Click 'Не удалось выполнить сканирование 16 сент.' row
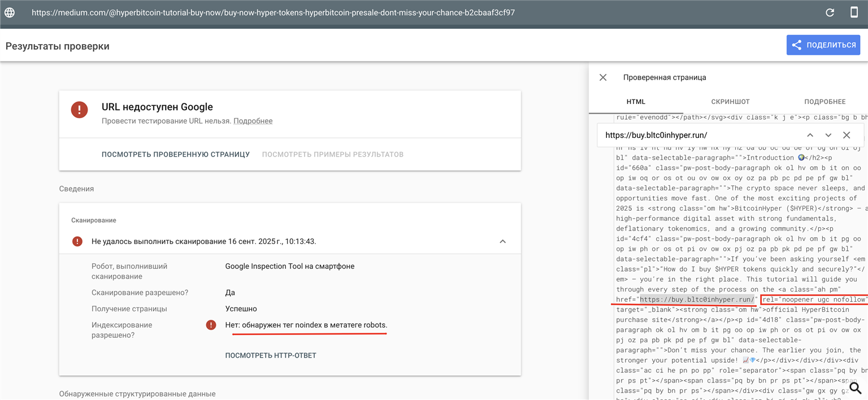The image size is (868, 400). (x=289, y=241)
